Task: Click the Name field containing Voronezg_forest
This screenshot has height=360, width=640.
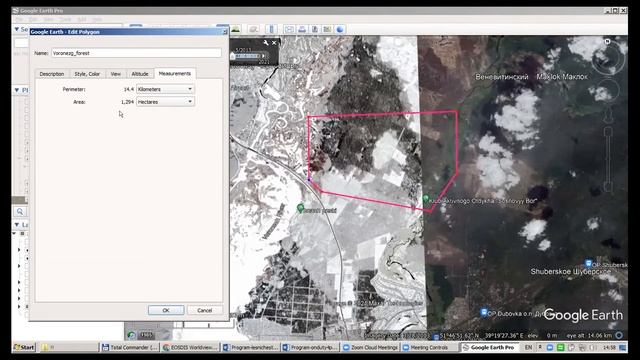Action: pyautogui.click(x=136, y=53)
